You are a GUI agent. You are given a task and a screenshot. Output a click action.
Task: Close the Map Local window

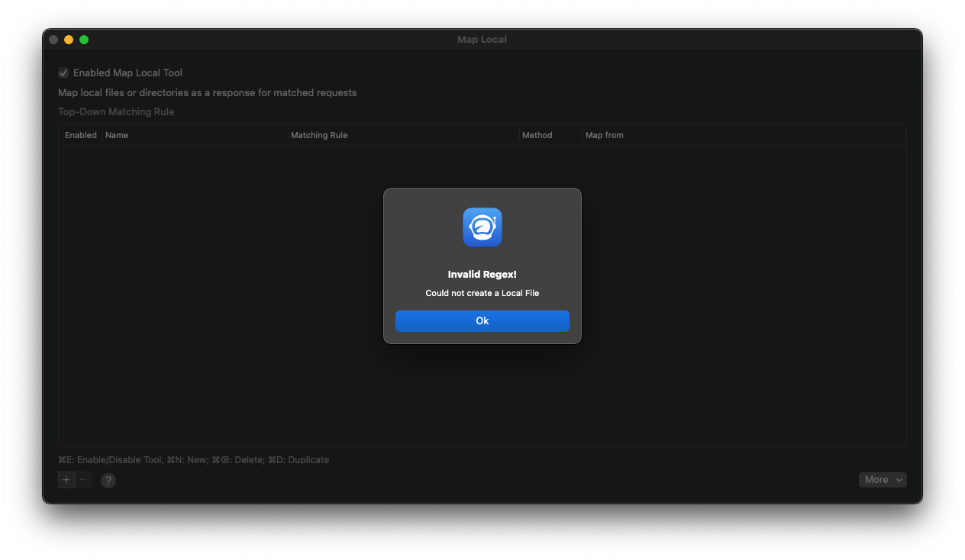click(x=53, y=40)
